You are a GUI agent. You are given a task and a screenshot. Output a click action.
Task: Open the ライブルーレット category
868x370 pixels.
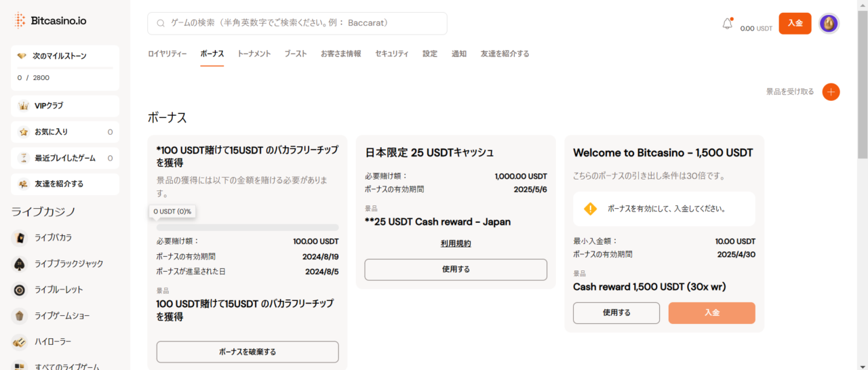pyautogui.click(x=59, y=289)
